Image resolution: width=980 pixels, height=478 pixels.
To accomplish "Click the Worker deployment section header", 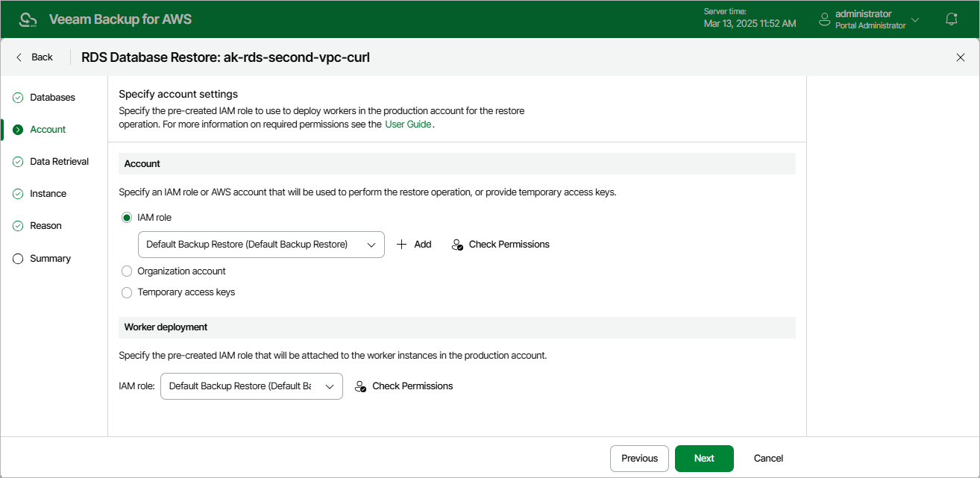I will pyautogui.click(x=457, y=327).
